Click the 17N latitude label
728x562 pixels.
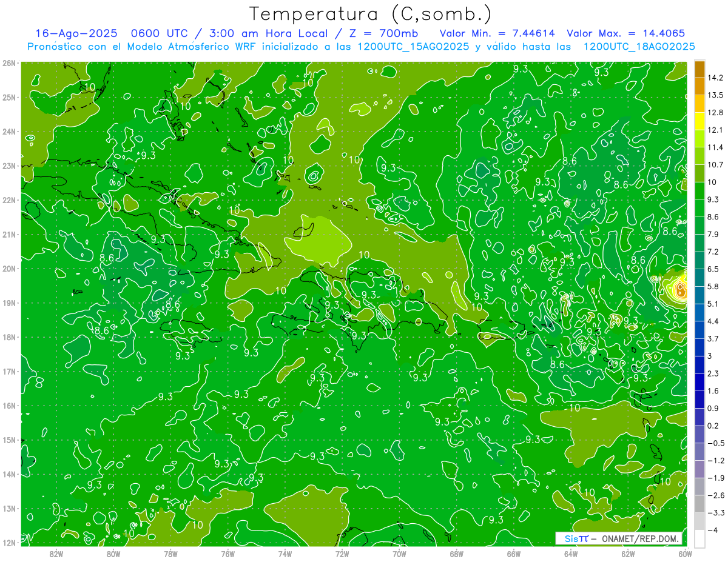pyautogui.click(x=9, y=371)
